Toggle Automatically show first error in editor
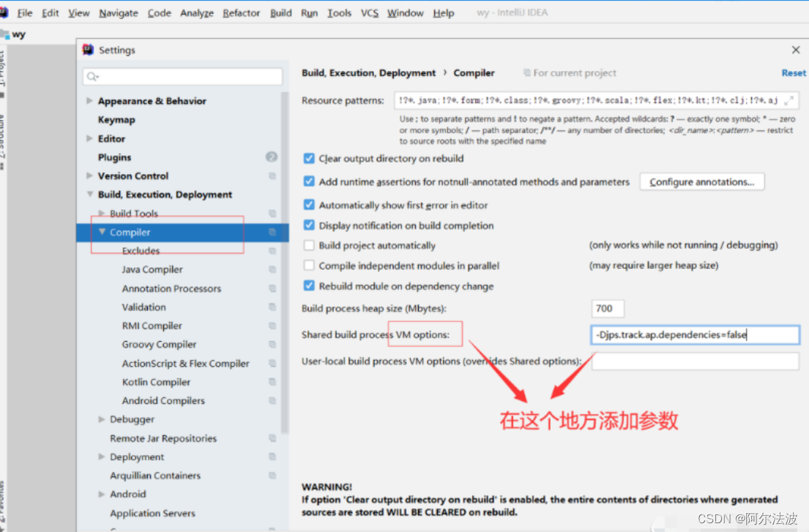Screen dimensions: 809x532 (x=308, y=205)
